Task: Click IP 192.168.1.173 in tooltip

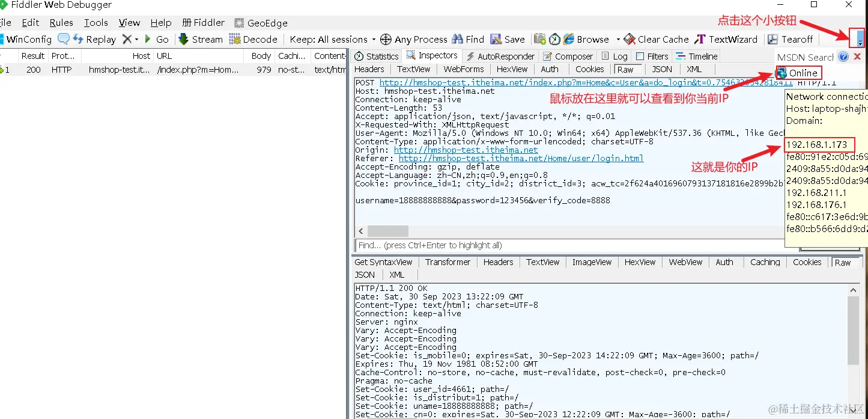Action: [816, 145]
